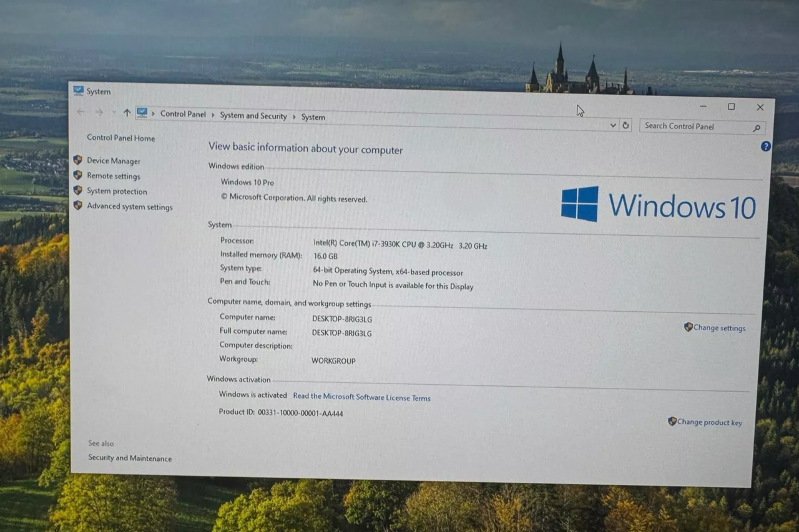Viewport: 799px width, 532px height.
Task: Open Remote settings
Action: (114, 177)
